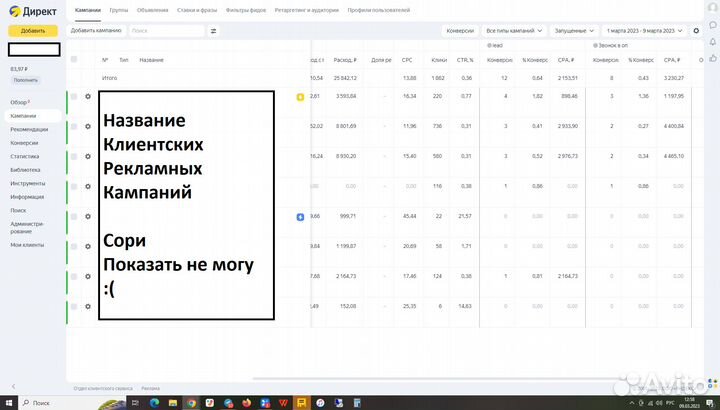Open the Windows Start menu
Screen dimensions: 720x410
[8, 403]
